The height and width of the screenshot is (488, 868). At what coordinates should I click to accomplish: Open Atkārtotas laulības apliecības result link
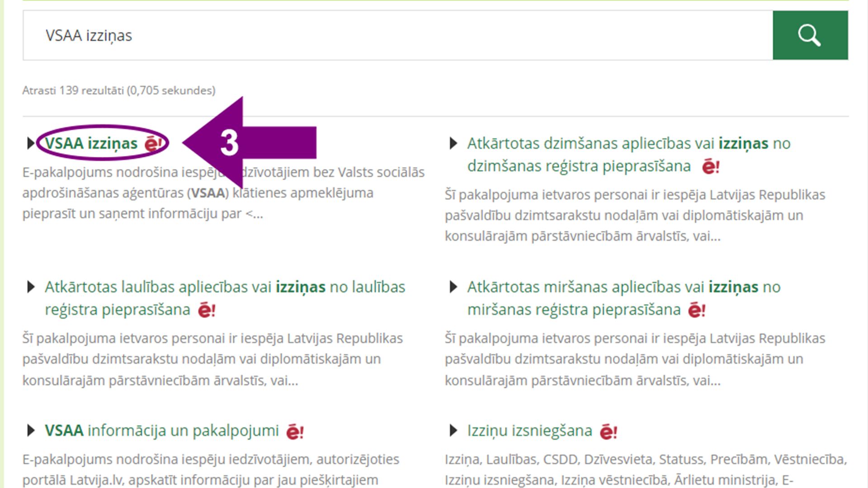225,298
